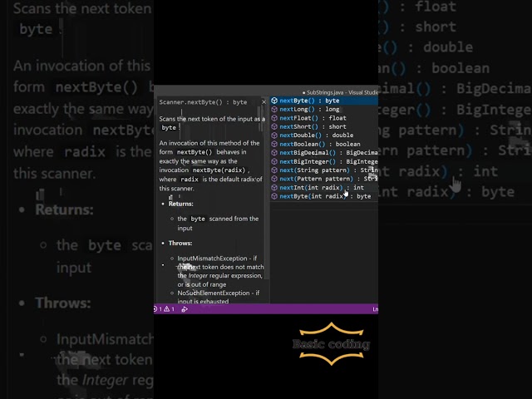Click method icon beside nextByte(int radix)
532x399 pixels.
[274, 196]
